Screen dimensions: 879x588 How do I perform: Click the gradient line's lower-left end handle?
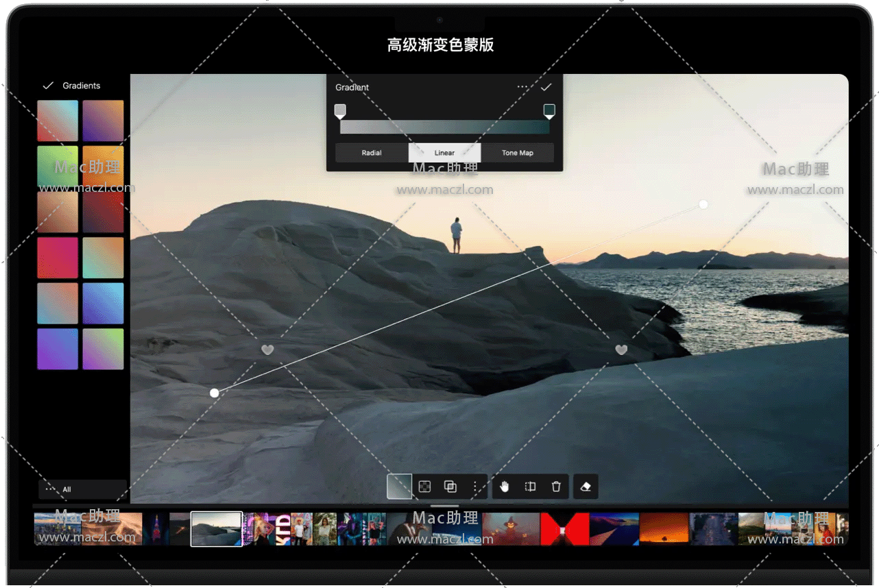[215, 393]
